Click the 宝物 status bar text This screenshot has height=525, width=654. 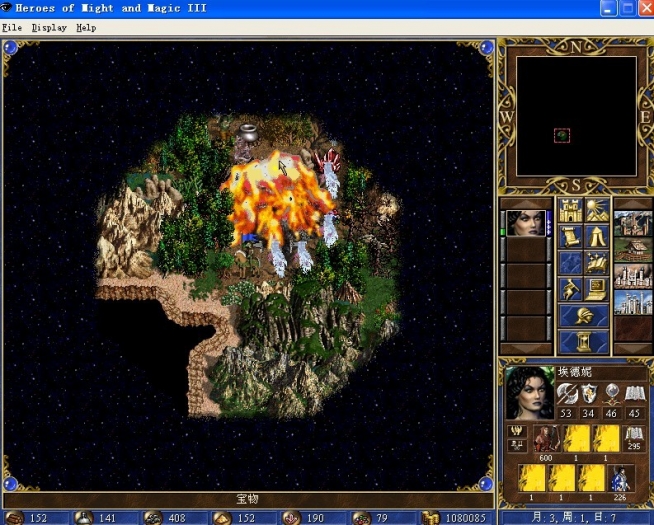pyautogui.click(x=247, y=499)
